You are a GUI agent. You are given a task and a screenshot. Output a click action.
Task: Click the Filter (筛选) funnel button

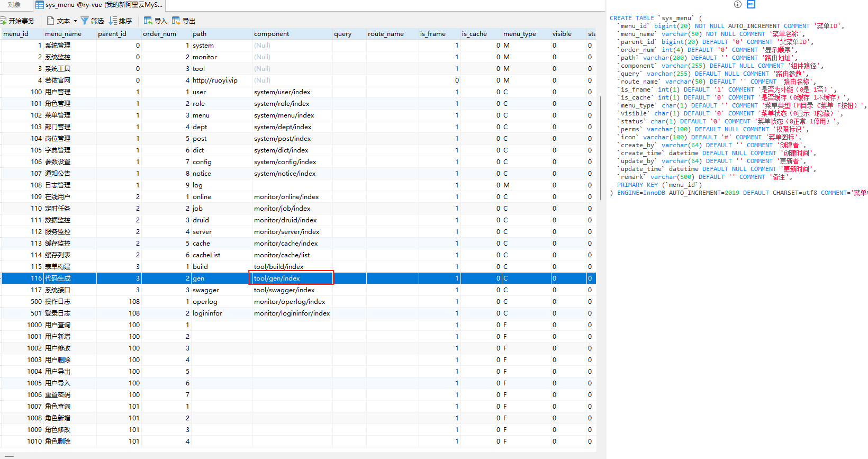pyautogui.click(x=92, y=21)
